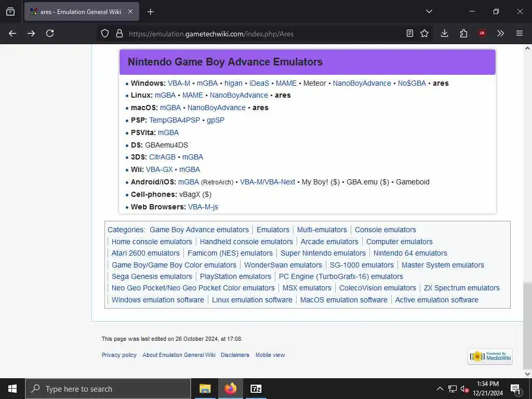
Task: Open the TempGBA4PSP link
Action: (175, 120)
